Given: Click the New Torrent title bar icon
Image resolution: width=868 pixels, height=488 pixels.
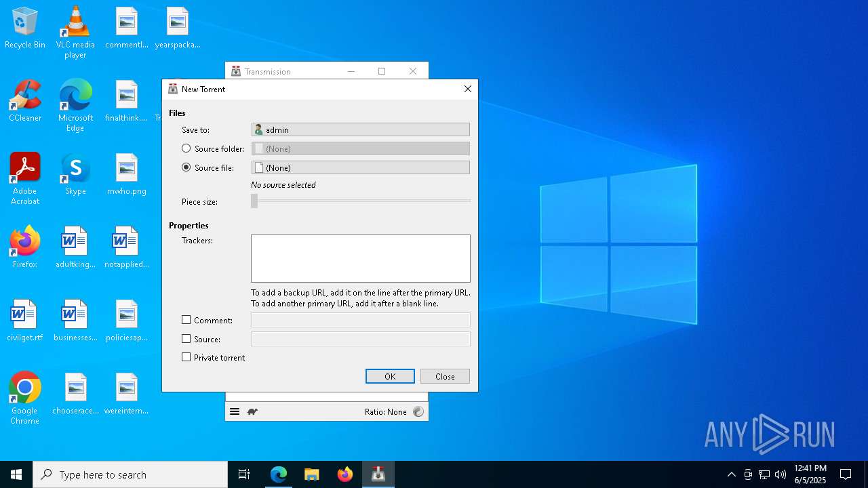Looking at the screenshot, I should pos(173,89).
